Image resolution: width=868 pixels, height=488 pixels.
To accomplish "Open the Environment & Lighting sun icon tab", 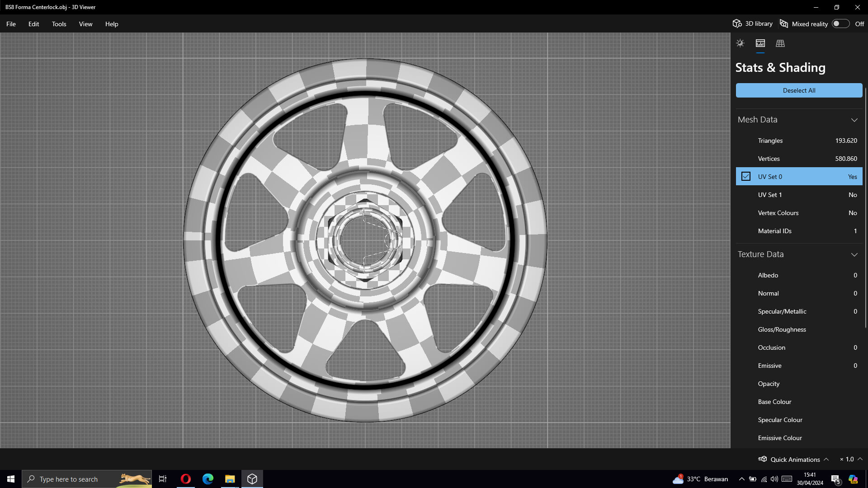I will [x=740, y=43].
